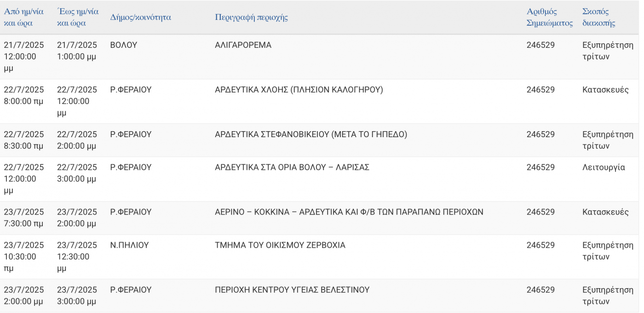This screenshot has width=644, height=313.
Task: Select the ΤΜΗΜΑ ΤΟΥ ΟΙΚΙΣΜΟΥ ΖΕΡΒΟΧΙΑ cell
Action: [x=280, y=245]
